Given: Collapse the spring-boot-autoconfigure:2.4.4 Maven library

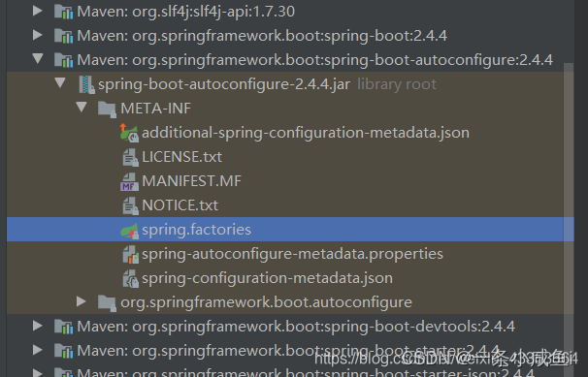Looking at the screenshot, I should [38, 59].
